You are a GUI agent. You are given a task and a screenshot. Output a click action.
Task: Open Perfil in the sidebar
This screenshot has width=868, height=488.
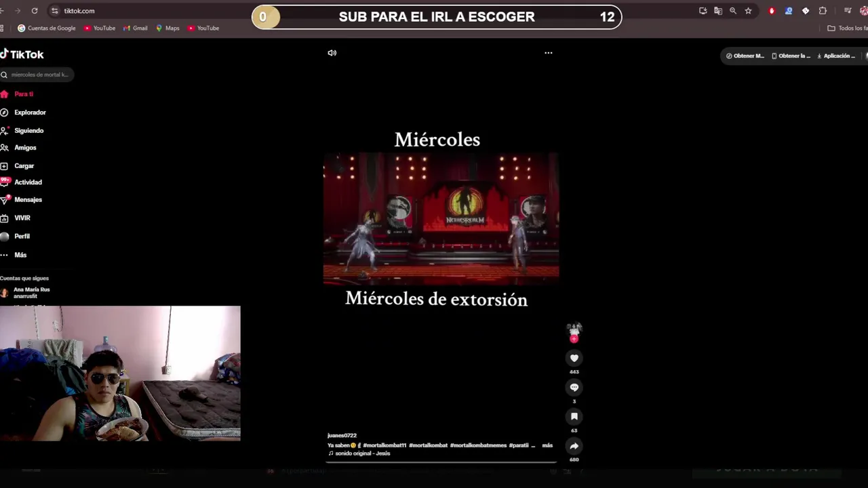16,237
